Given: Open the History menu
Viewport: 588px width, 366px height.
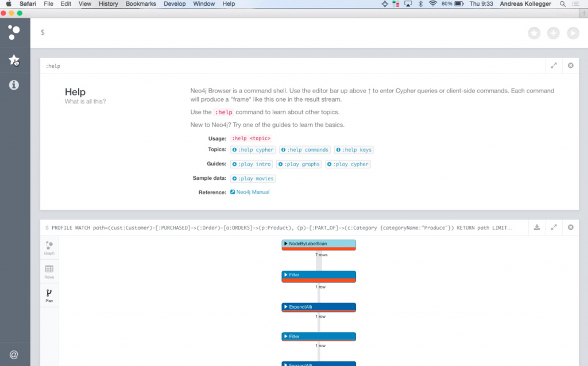Looking at the screenshot, I should click(x=109, y=4).
